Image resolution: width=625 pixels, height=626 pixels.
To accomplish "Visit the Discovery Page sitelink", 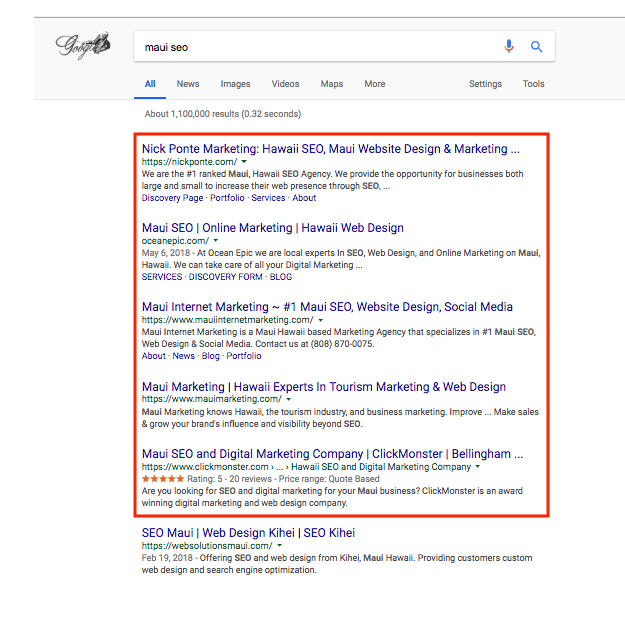I will coord(173,198).
